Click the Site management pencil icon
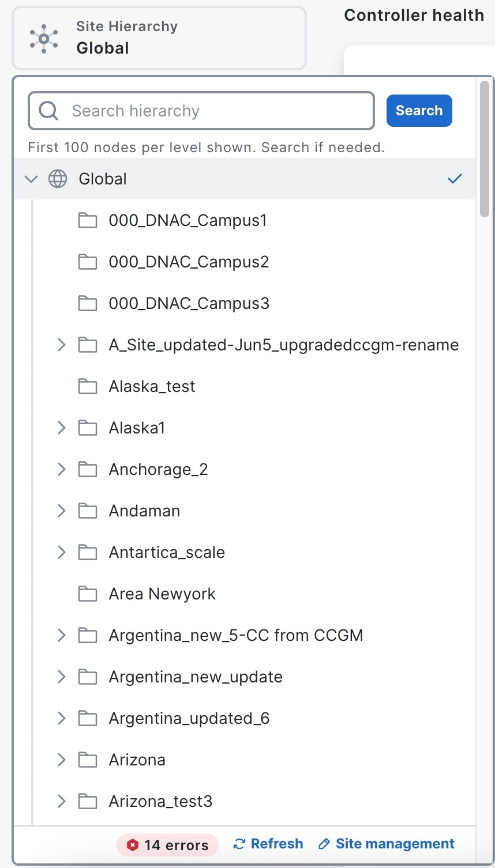The width and height of the screenshot is (495, 868). pyautogui.click(x=324, y=844)
